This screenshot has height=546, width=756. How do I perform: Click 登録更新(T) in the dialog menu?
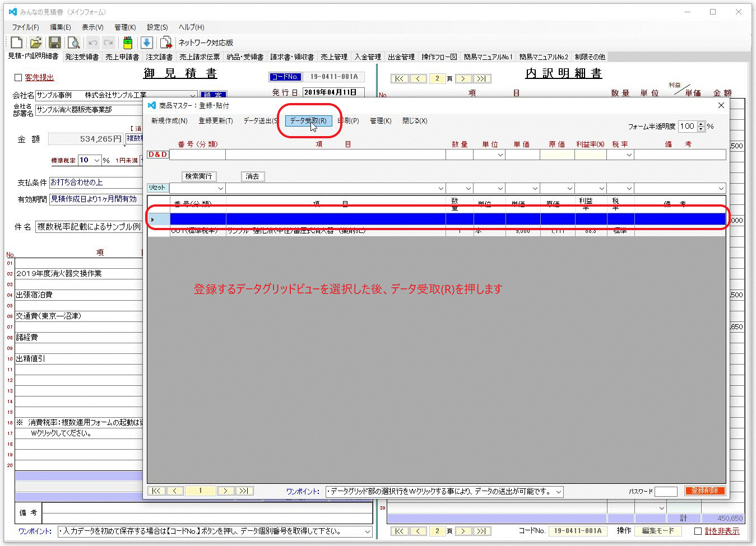click(x=216, y=120)
